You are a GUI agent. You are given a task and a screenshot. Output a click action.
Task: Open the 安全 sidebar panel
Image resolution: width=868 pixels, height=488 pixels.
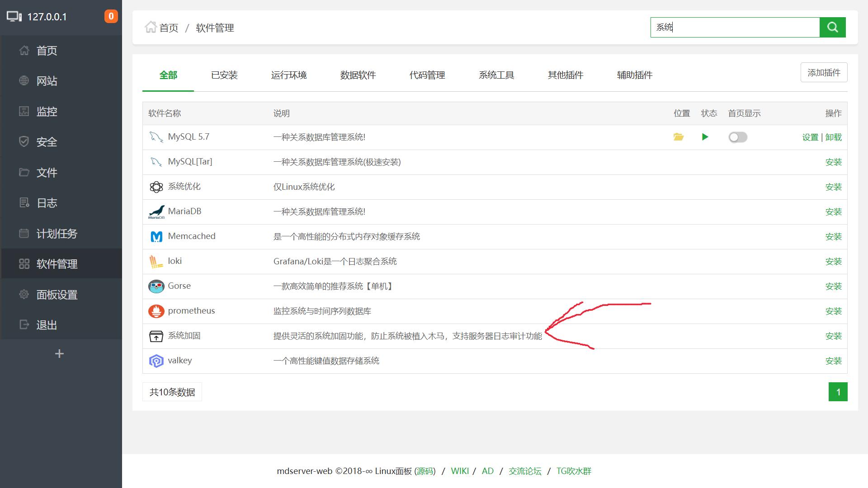(46, 142)
